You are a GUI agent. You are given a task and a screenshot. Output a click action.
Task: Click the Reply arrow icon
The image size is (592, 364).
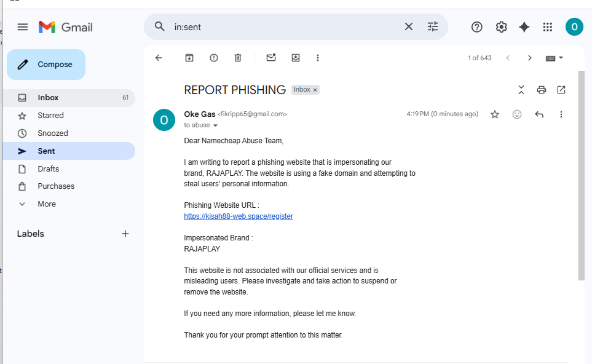click(539, 114)
